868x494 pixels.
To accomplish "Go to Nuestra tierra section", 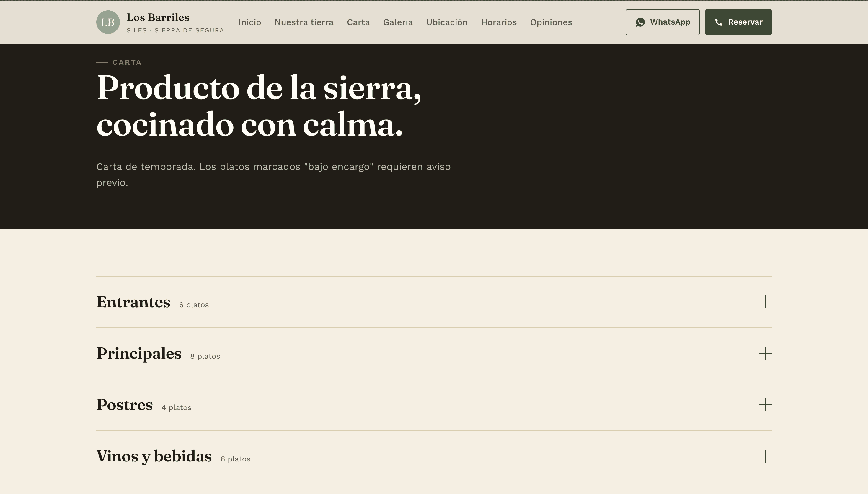I will (x=304, y=22).
